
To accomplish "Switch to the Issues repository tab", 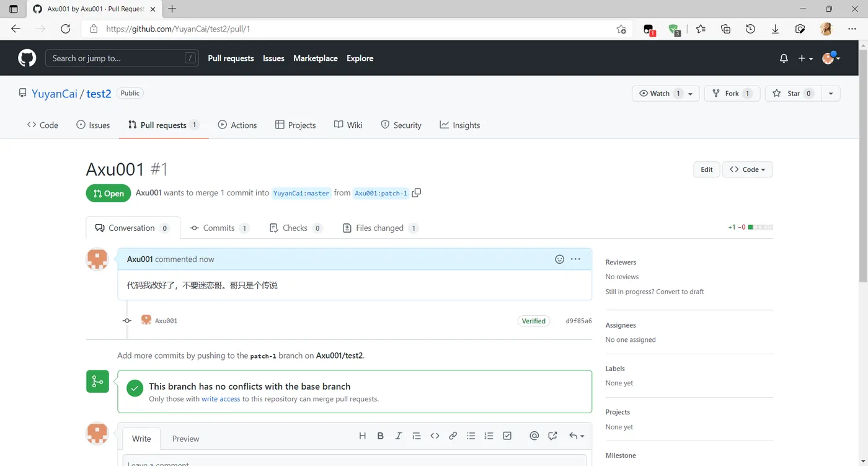I will [x=93, y=125].
